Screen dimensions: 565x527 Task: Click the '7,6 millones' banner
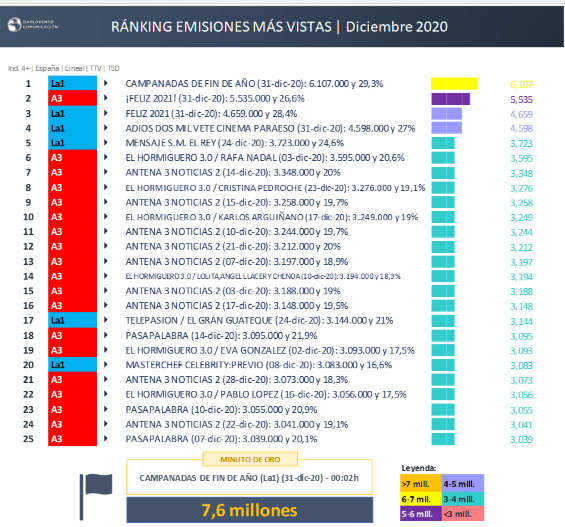click(249, 510)
